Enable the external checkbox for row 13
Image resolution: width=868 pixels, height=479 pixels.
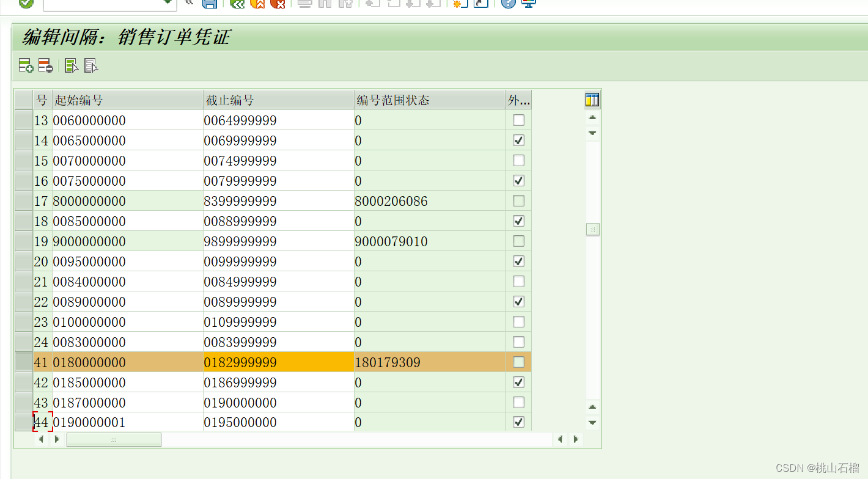pos(518,120)
